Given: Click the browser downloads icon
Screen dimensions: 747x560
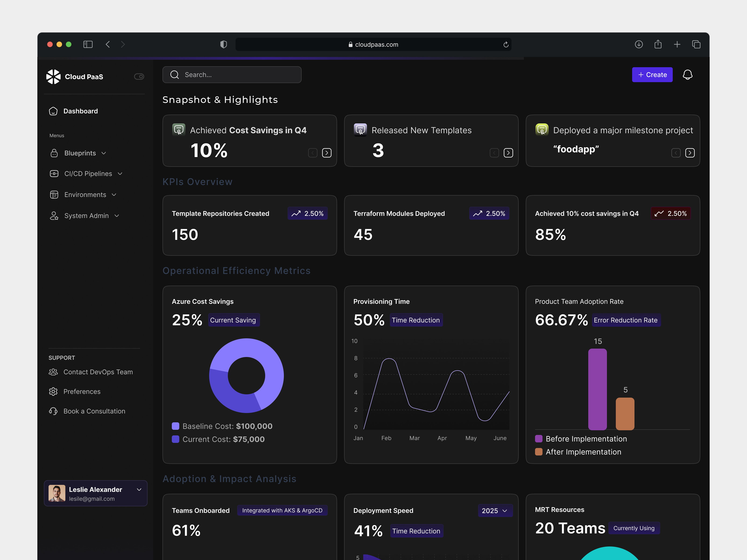Looking at the screenshot, I should pyautogui.click(x=638, y=44).
